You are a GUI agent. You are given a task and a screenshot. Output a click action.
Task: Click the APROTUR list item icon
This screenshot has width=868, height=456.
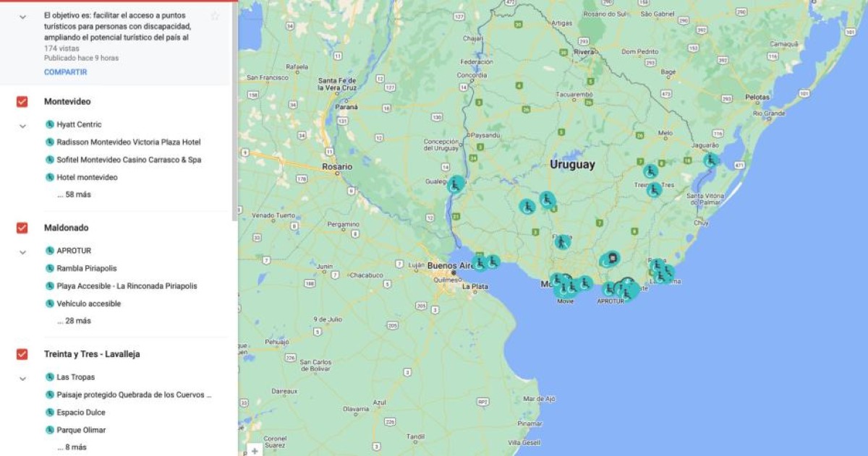[x=49, y=251]
